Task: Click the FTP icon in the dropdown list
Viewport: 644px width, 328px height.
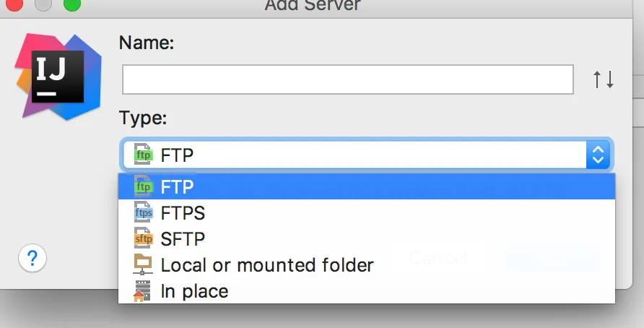Action: pyautogui.click(x=143, y=187)
